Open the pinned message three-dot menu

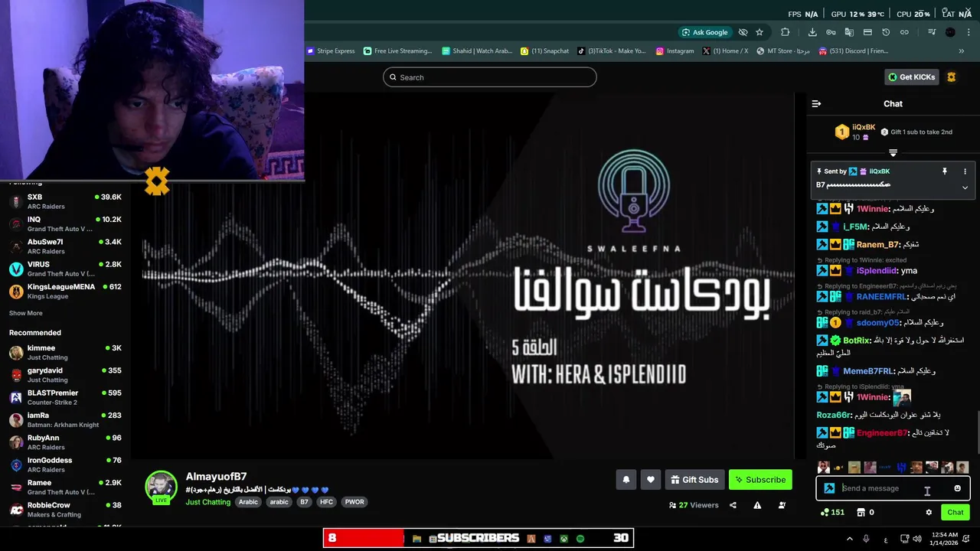coord(965,171)
